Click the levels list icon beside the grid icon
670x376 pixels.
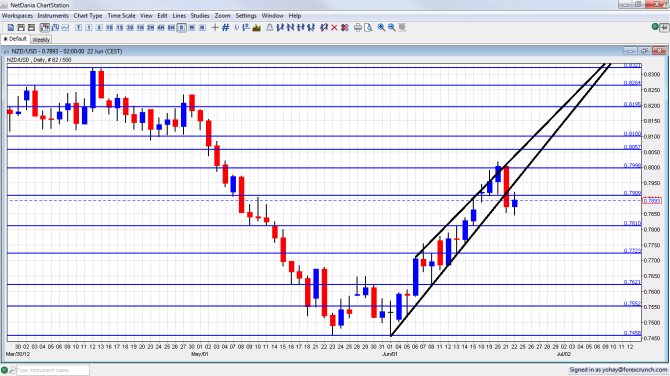(x=246, y=27)
